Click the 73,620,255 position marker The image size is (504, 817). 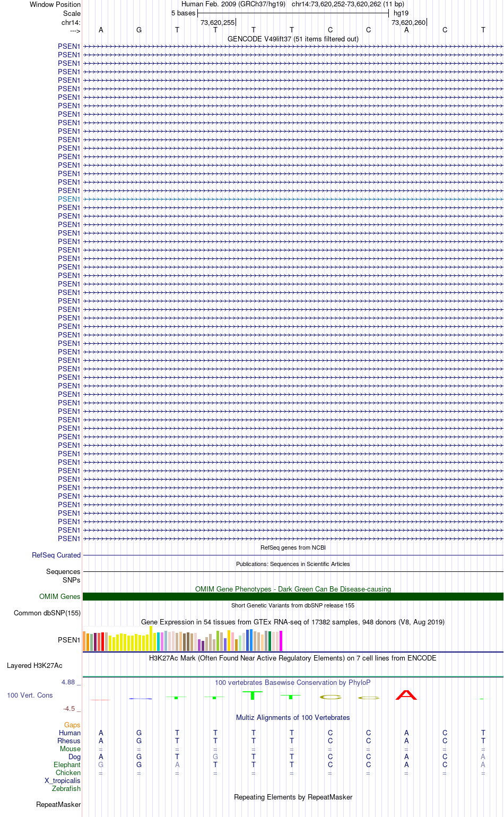pyautogui.click(x=218, y=22)
